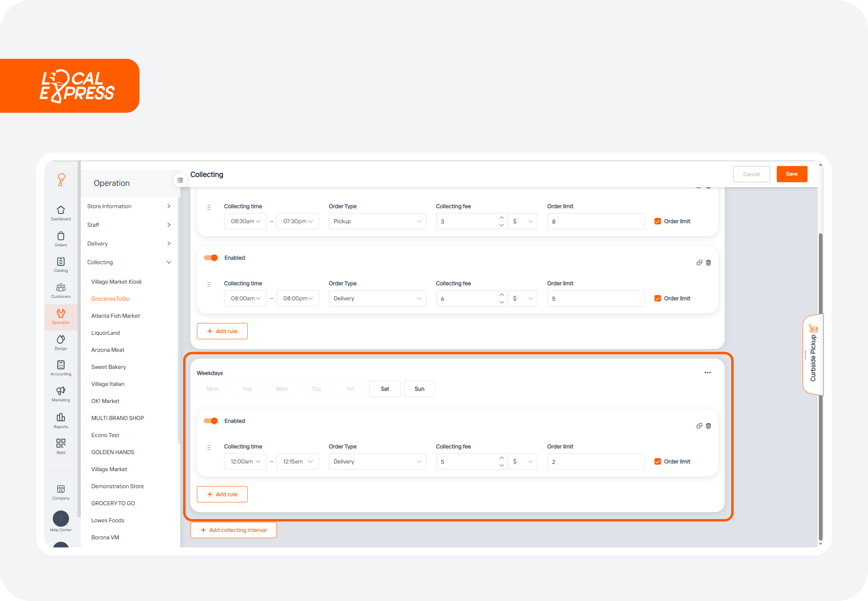Click the Save button
Image resolution: width=868 pixels, height=601 pixels.
tap(791, 174)
